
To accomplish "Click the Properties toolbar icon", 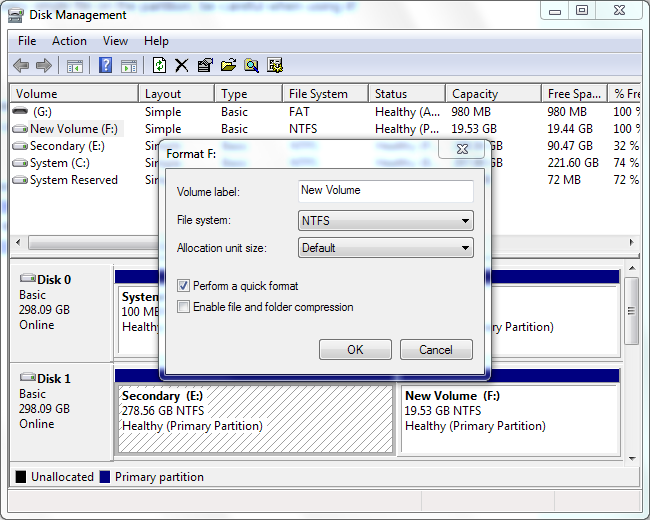I will coord(205,65).
